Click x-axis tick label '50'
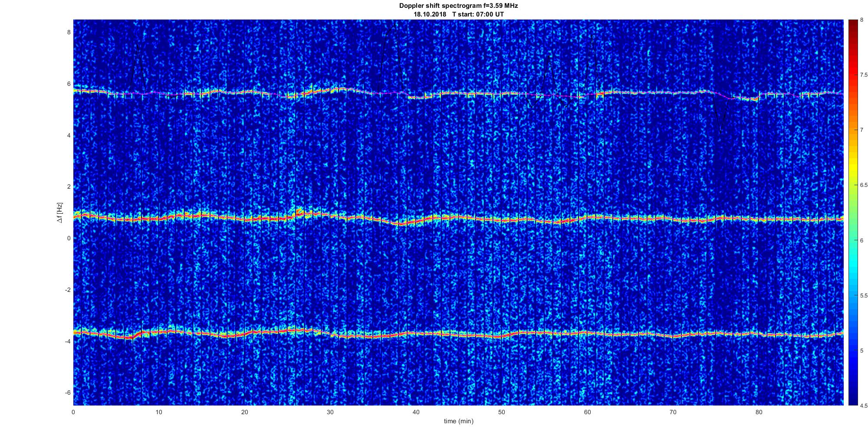 (x=501, y=412)
